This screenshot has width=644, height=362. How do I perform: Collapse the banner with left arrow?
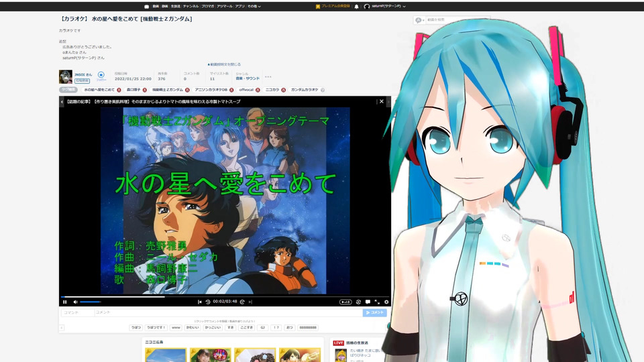pos(62,101)
